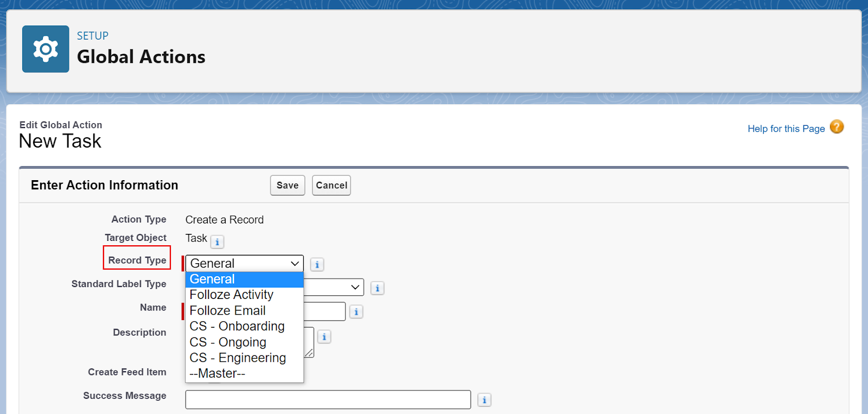Click the info icon beside Description field
The height and width of the screenshot is (414, 868).
(324, 336)
